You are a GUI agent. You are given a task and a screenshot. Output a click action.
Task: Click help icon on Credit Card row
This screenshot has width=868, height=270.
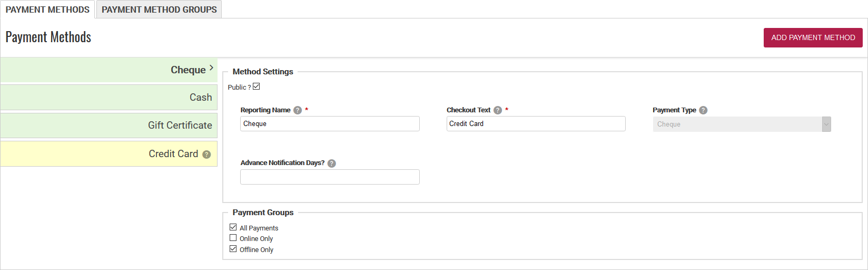point(206,155)
